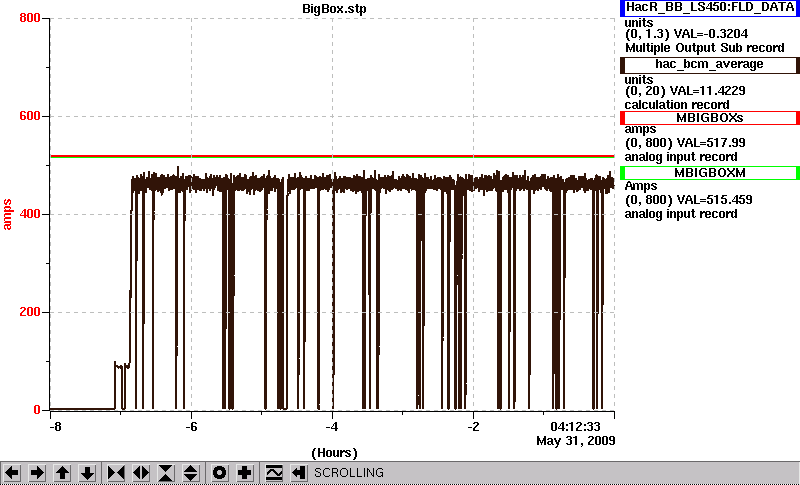Select the hac_bcm_average curve legend
Viewport: 800px width, 485px height.
click(x=710, y=65)
